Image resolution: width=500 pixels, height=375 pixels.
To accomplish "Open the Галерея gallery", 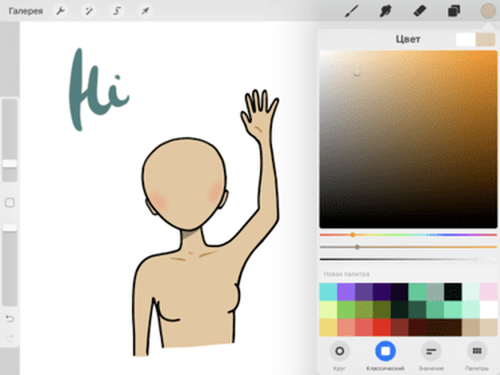I will tap(26, 11).
